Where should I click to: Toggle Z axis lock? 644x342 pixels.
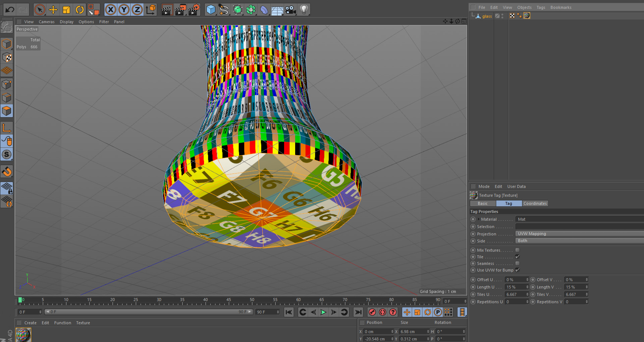point(137,10)
